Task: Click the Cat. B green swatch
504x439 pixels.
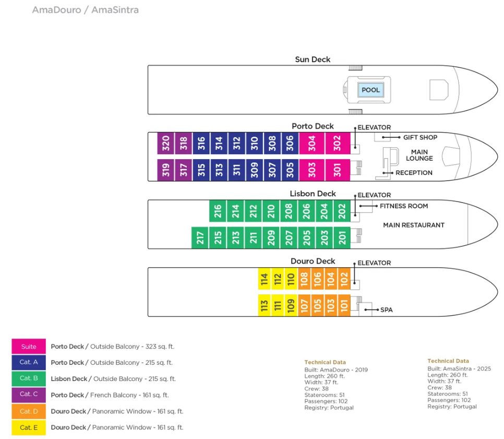Action: coord(29,378)
